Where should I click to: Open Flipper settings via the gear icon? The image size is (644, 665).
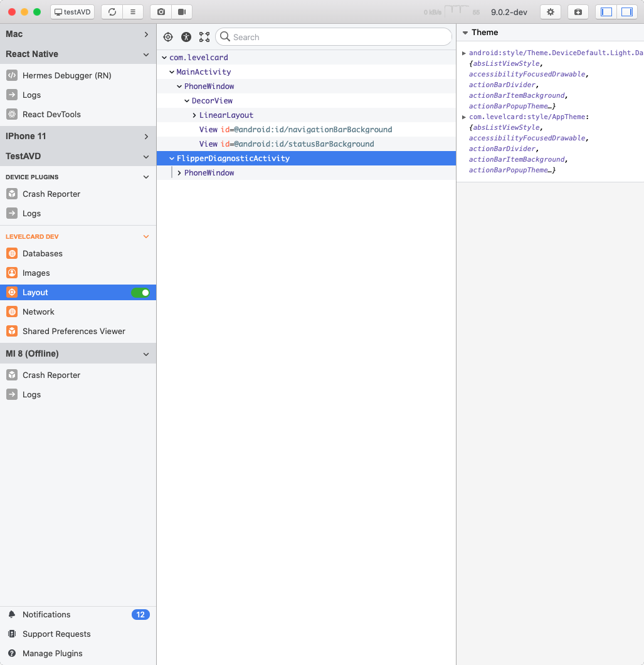coord(551,12)
